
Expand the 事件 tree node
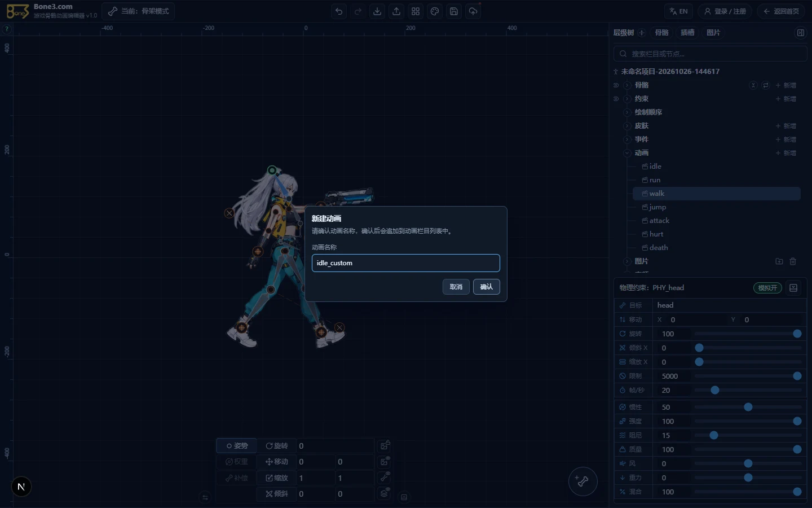point(627,139)
